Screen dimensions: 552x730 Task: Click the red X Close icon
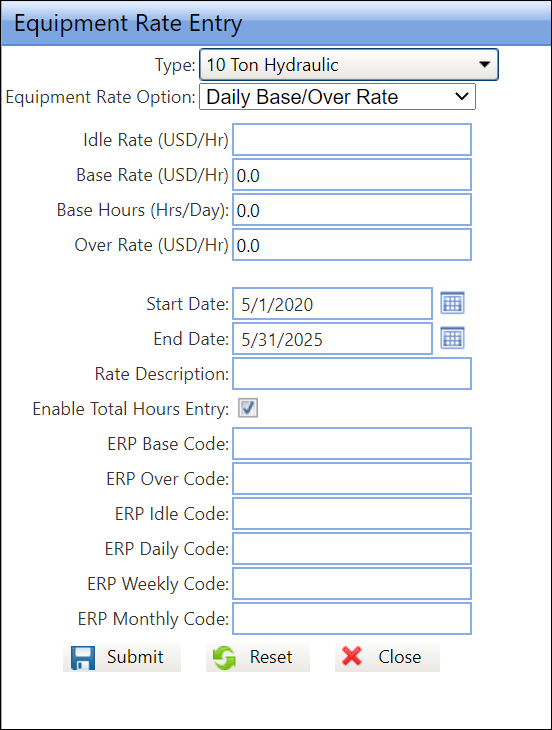coord(352,656)
